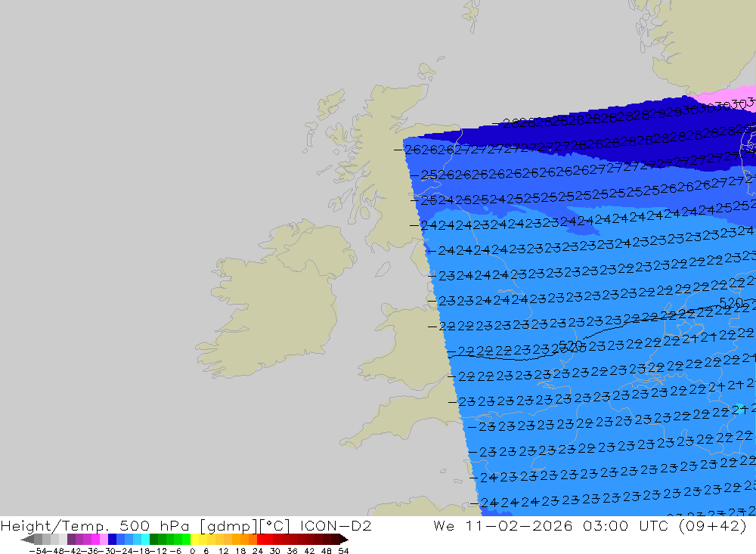Click the positive '54' legend scale value
Viewport: 756px width, 554px height.
pos(343,551)
